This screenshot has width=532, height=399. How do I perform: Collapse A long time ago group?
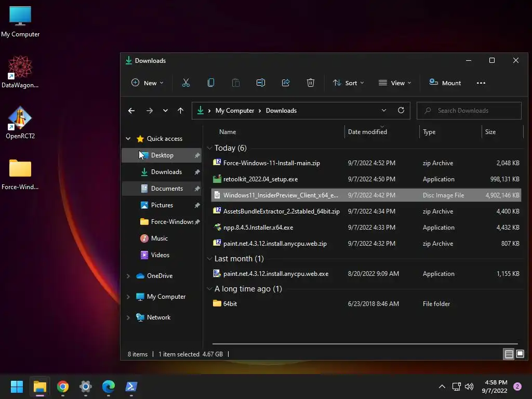tap(209, 289)
